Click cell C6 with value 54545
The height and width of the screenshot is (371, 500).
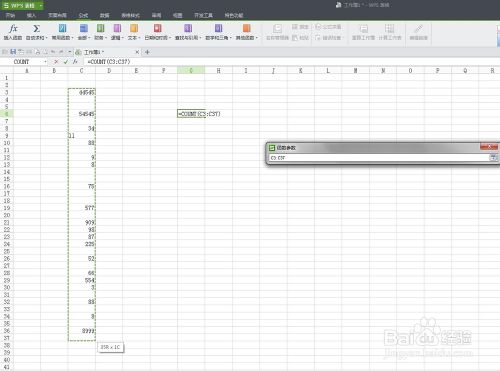click(x=82, y=114)
